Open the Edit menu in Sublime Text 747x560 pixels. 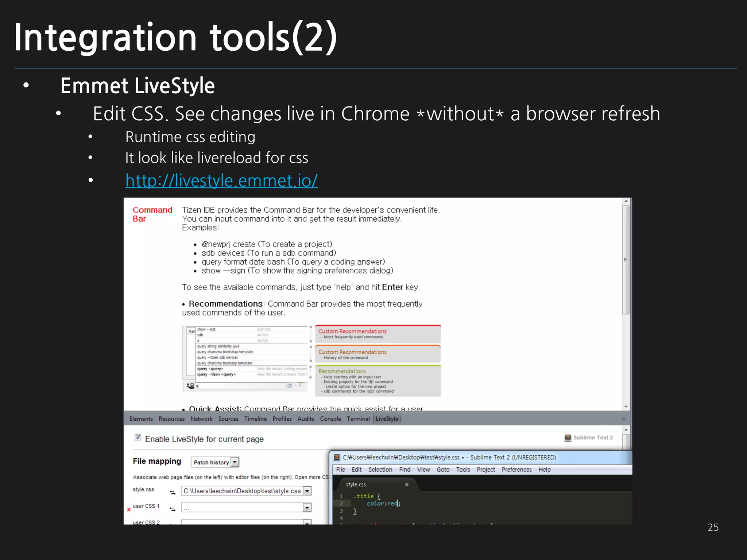coord(356,470)
